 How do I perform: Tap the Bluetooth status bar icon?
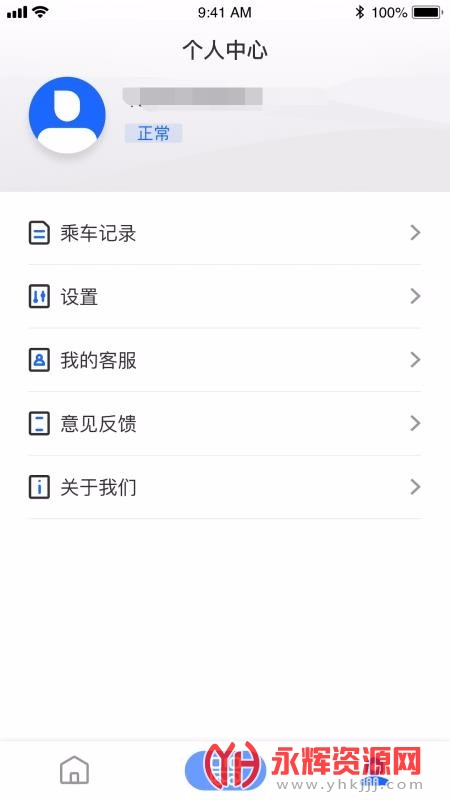360,12
